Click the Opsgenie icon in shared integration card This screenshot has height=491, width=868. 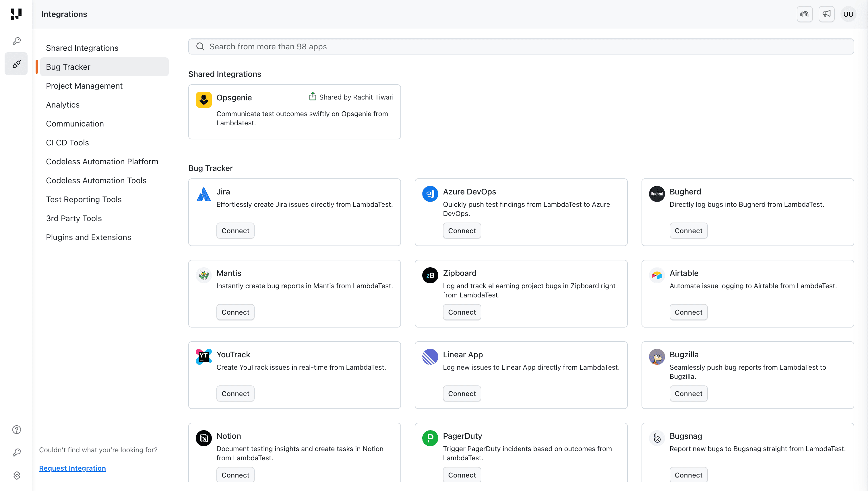(204, 100)
